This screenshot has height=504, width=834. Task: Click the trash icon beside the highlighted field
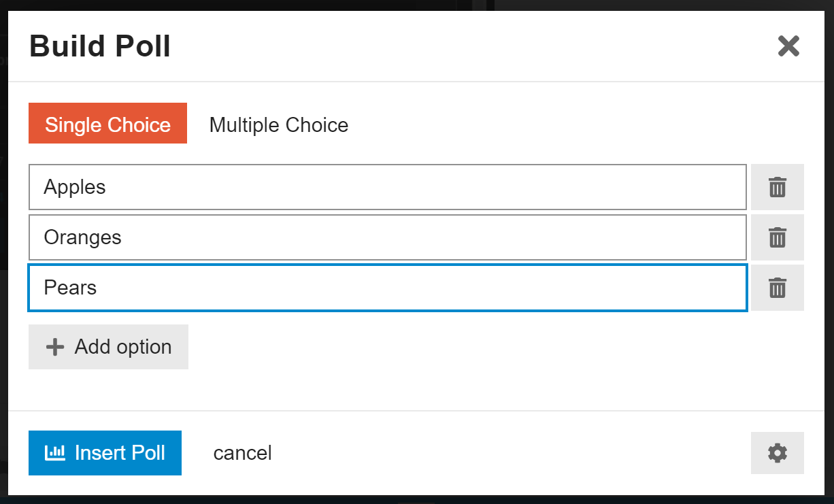[x=777, y=287]
